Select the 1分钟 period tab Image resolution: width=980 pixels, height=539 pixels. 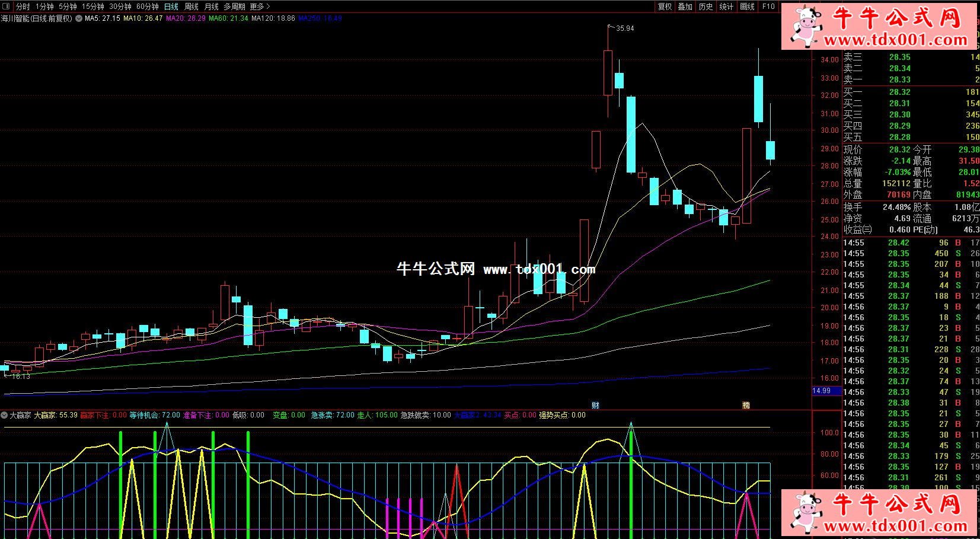point(44,7)
